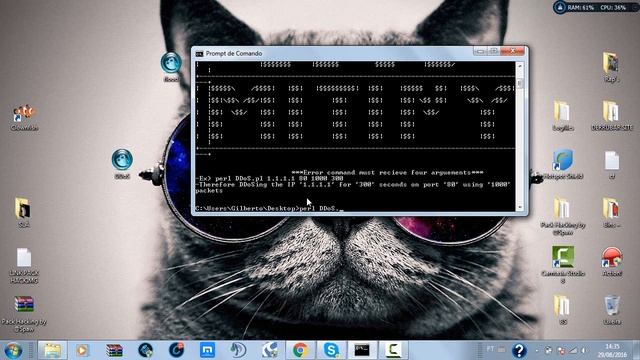Open the folder icon above DERRUBAR SITE

click(611, 67)
